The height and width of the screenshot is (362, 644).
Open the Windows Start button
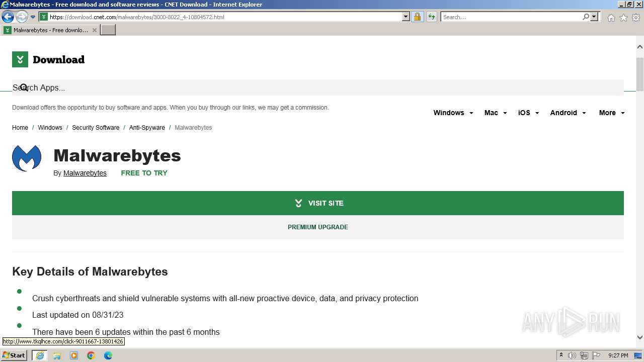pos(14,355)
